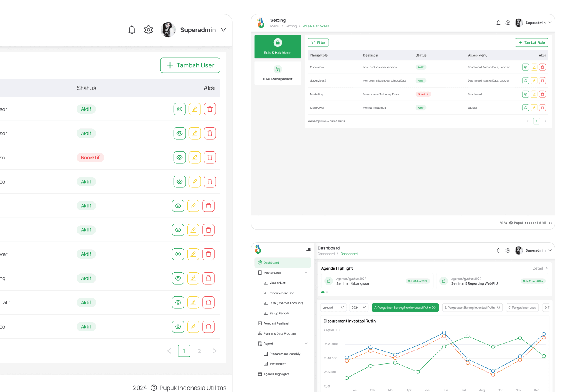Screen dimensions: 571x392
Task: View the Supervisor role details with the eye icon
Action: pyautogui.click(x=525, y=67)
